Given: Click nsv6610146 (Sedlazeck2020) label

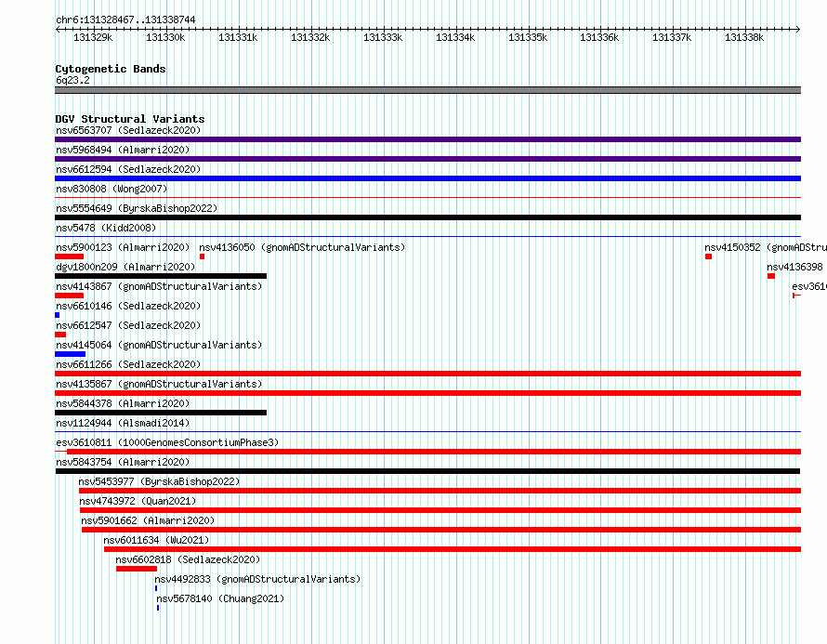Looking at the screenshot, I should tap(128, 306).
